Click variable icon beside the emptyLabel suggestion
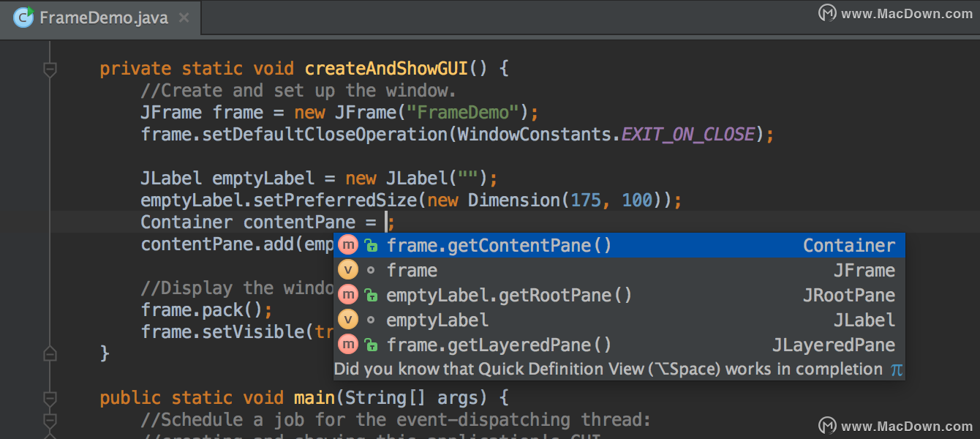This screenshot has width=980, height=439. pyautogui.click(x=348, y=319)
